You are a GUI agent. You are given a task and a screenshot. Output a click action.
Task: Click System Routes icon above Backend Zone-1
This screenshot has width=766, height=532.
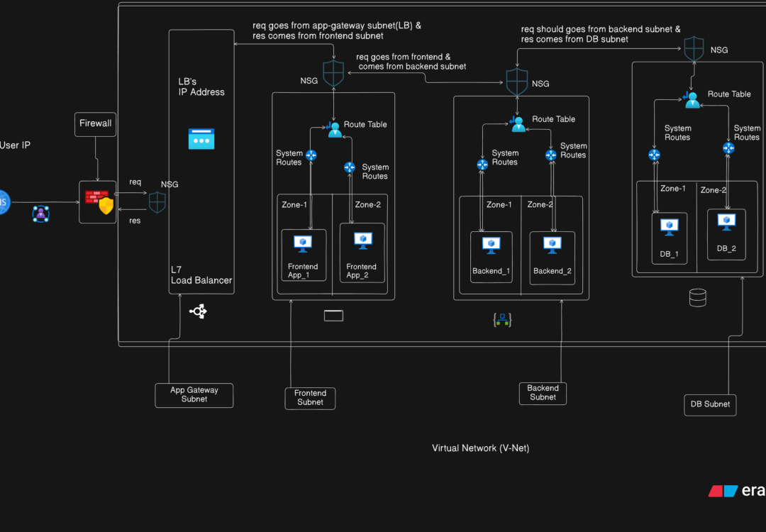tap(482, 165)
